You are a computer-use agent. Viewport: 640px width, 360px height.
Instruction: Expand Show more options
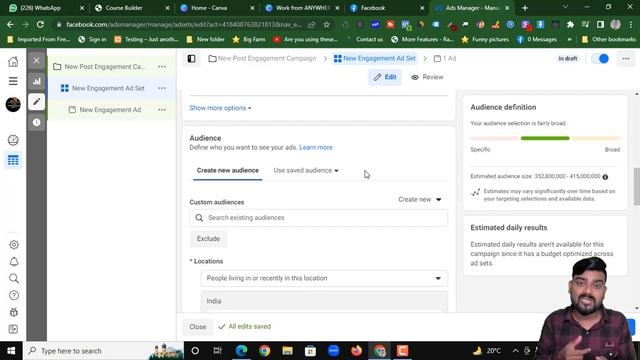click(x=220, y=108)
